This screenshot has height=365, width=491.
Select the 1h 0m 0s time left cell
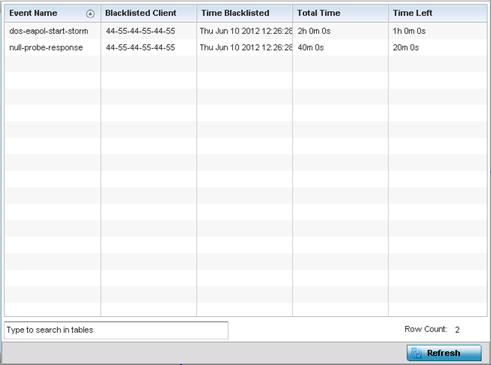click(409, 31)
